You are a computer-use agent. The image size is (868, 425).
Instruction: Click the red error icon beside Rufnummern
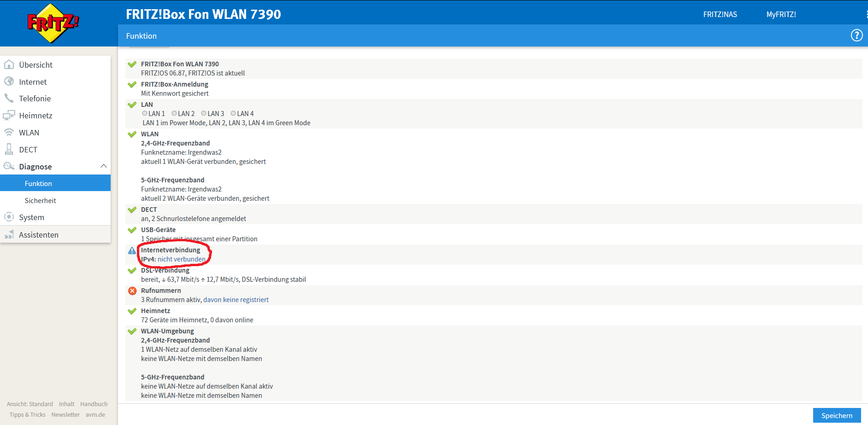tap(132, 291)
